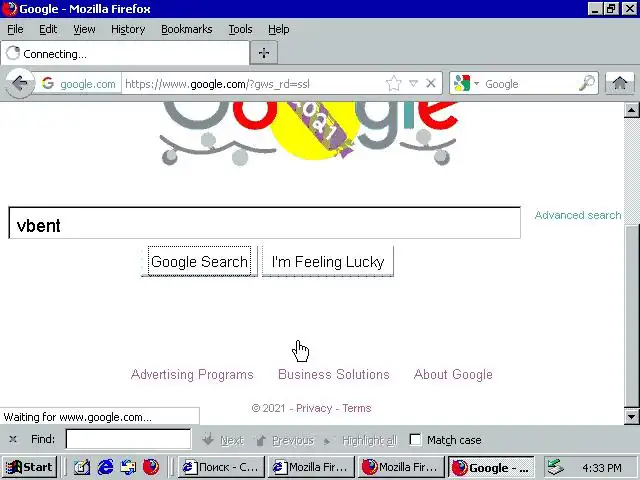640x480 pixels.
Task: Switch to Mozilla Fir... window with Firefox icon
Action: [x=401, y=467]
